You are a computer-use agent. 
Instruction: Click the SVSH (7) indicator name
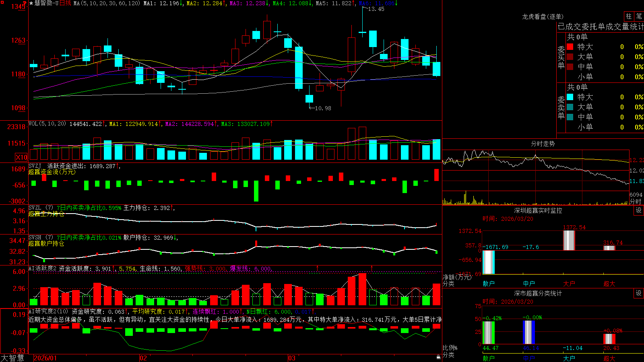[41, 238]
